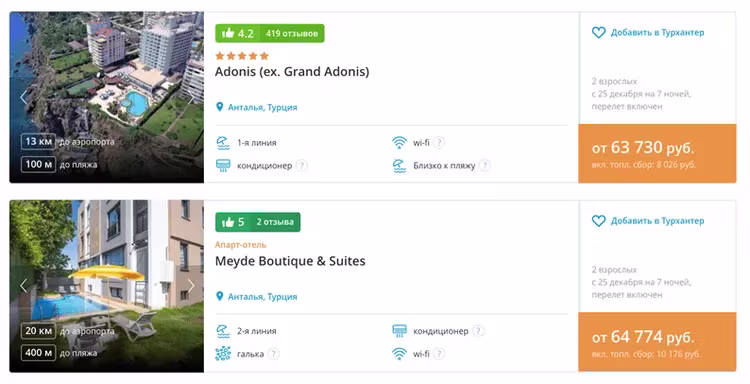Open Анталья, Турция link for Adonis
The width and height of the screenshot is (750, 384).
pos(263,108)
